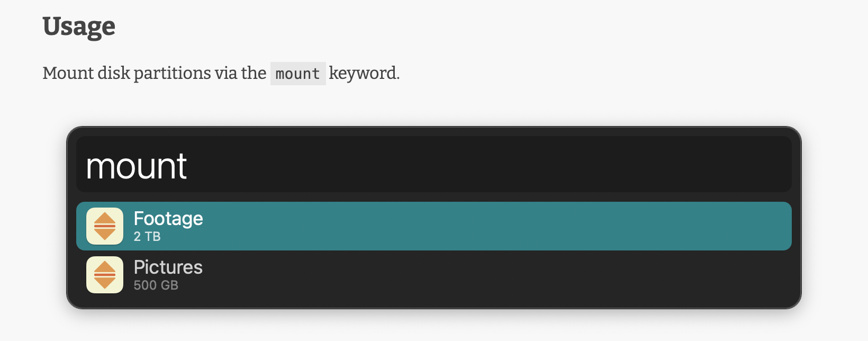Select the Pictures result row
This screenshot has width=868, height=341.
pos(434,275)
